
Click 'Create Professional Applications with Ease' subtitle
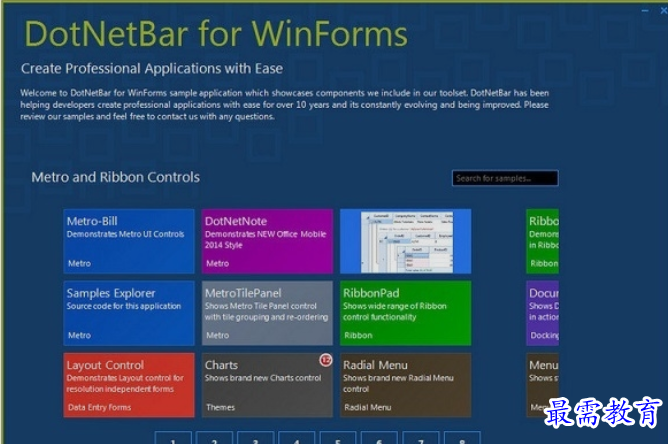[x=152, y=69]
